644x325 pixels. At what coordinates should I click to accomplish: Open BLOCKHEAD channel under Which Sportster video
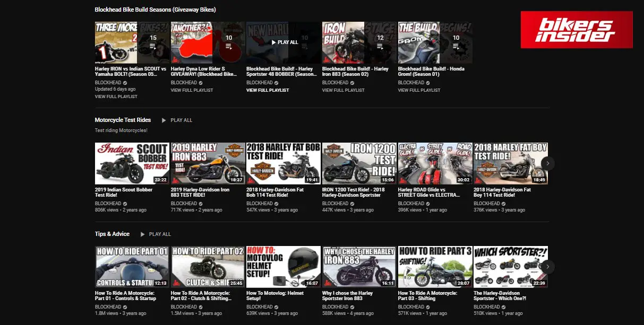[x=487, y=307]
